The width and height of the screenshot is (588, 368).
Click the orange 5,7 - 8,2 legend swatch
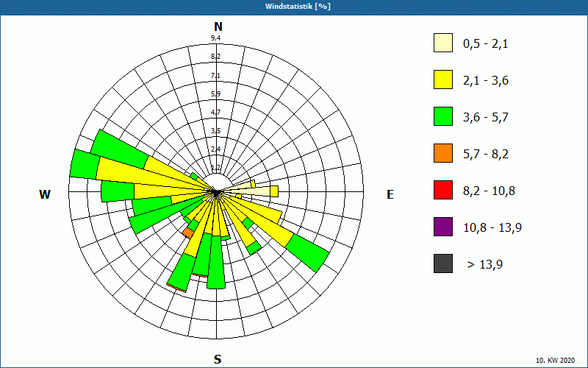(x=443, y=153)
